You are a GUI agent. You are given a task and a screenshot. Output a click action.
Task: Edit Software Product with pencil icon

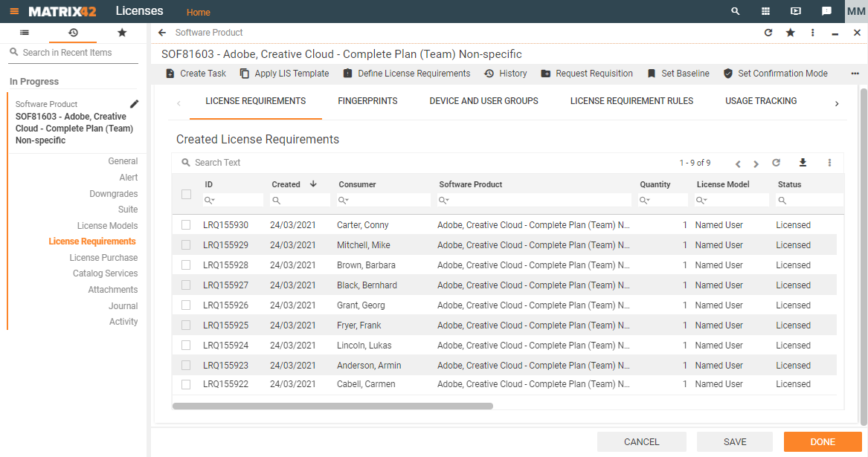click(x=134, y=104)
